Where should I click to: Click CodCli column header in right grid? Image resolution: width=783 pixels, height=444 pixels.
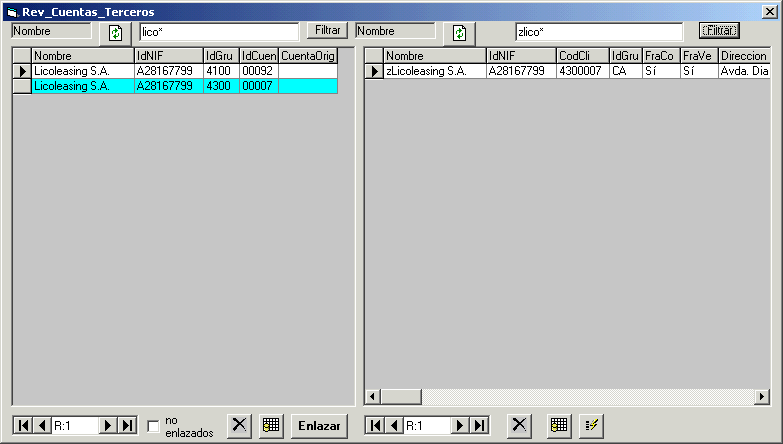(x=582, y=56)
